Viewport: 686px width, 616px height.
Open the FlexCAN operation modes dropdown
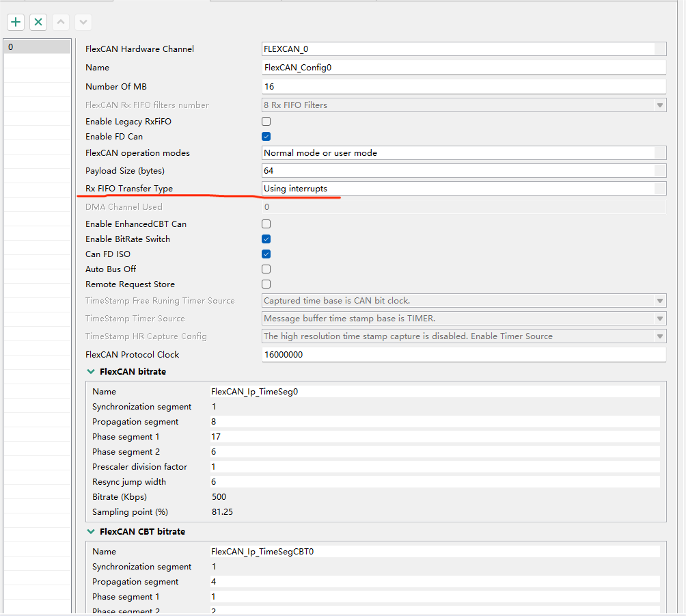(x=659, y=152)
